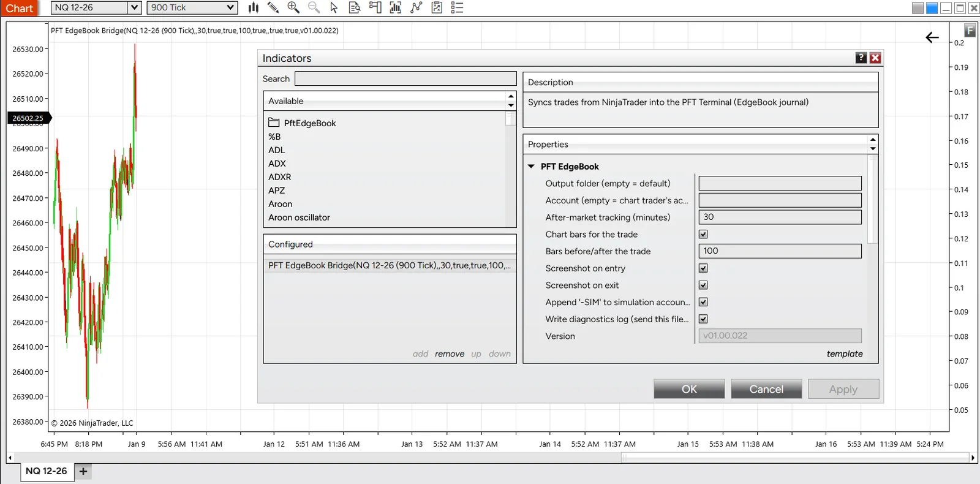Toggle Append '-SIM' to simulation account checkbox

(x=703, y=302)
